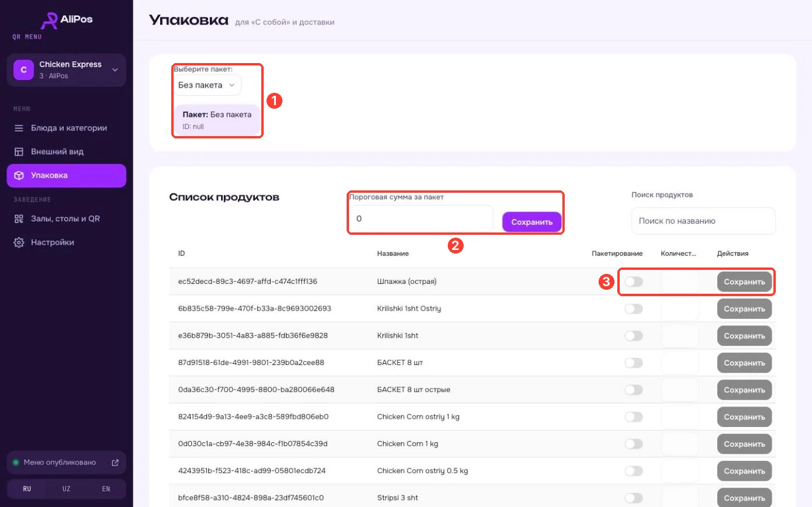The height and width of the screenshot is (507, 812).
Task: Toggle packaging for Chicken Corn 1 kg
Action: pyautogui.click(x=634, y=444)
